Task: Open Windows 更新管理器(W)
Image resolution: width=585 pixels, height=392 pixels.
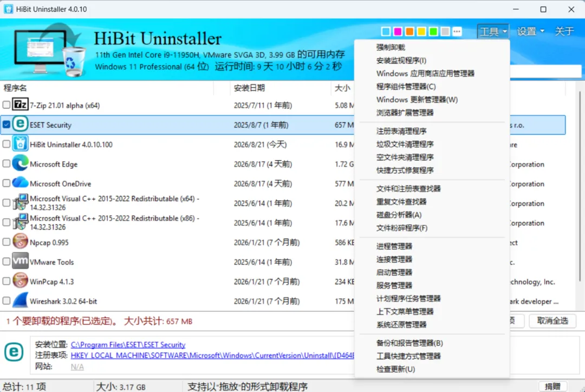Action: [x=417, y=100]
